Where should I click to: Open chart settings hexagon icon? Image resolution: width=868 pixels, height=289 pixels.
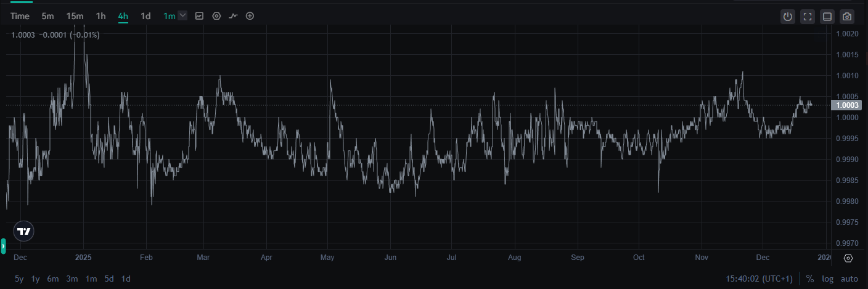(x=216, y=16)
